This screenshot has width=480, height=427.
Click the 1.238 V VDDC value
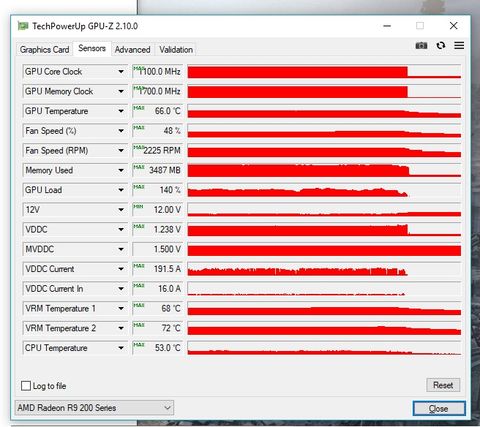[158, 229]
